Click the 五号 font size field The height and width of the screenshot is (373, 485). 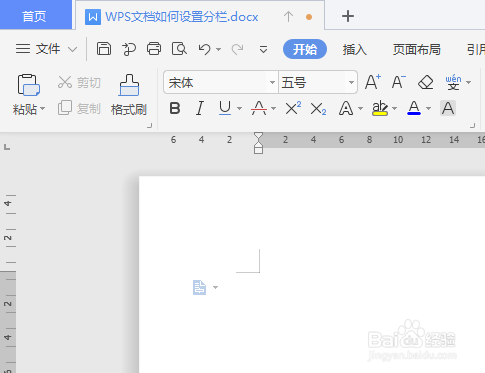coord(313,82)
